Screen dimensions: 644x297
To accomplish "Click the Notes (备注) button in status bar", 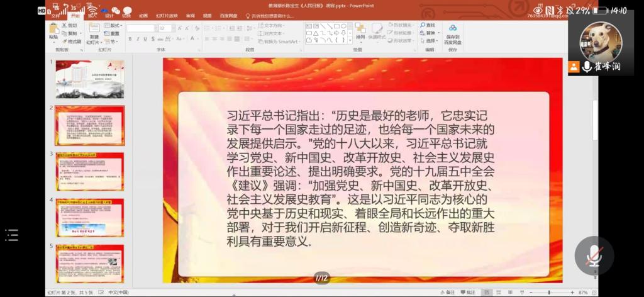I will pyautogui.click(x=448, y=293).
